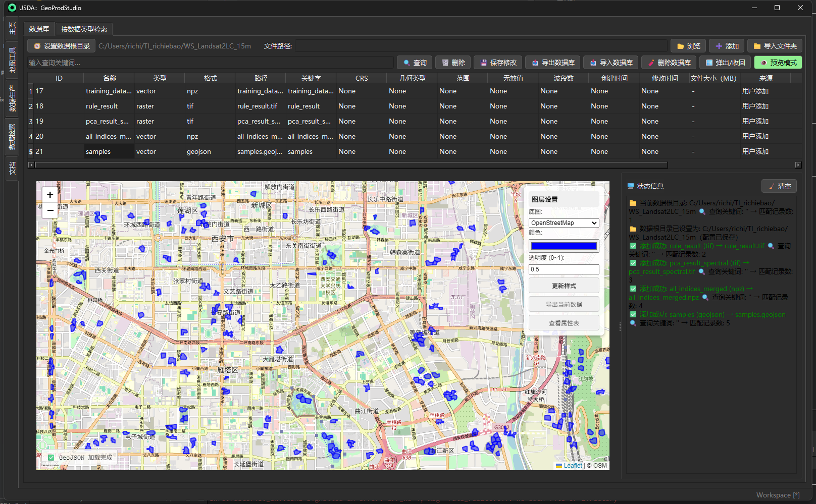Image resolution: width=816 pixels, height=504 pixels.
Task: Toggle the green 预览模式 button
Action: tap(778, 63)
